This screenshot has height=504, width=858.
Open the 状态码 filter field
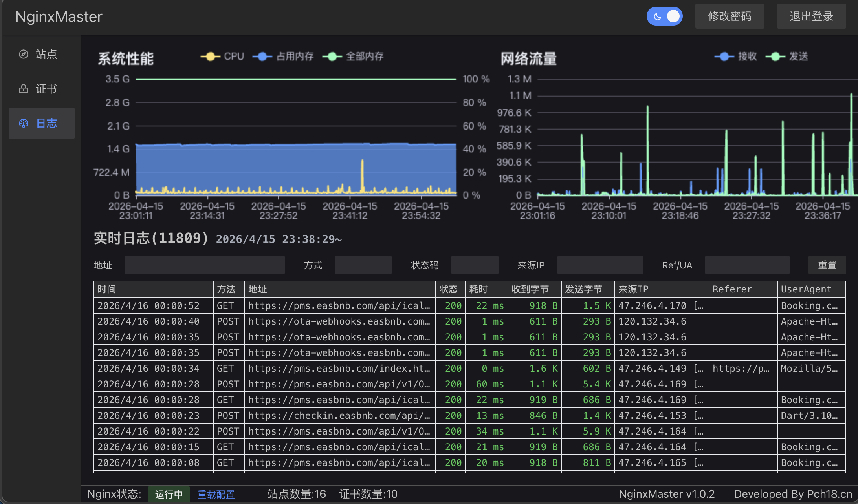click(x=475, y=265)
